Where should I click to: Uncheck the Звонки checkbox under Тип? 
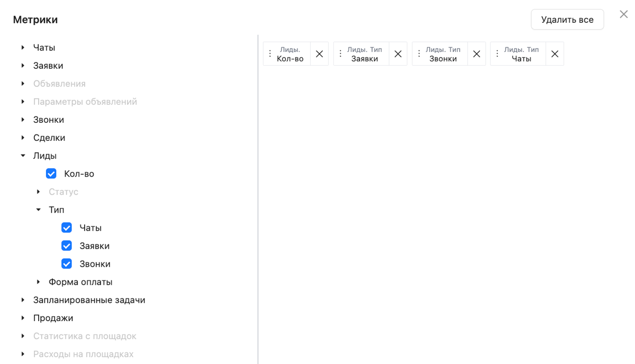pos(67,263)
